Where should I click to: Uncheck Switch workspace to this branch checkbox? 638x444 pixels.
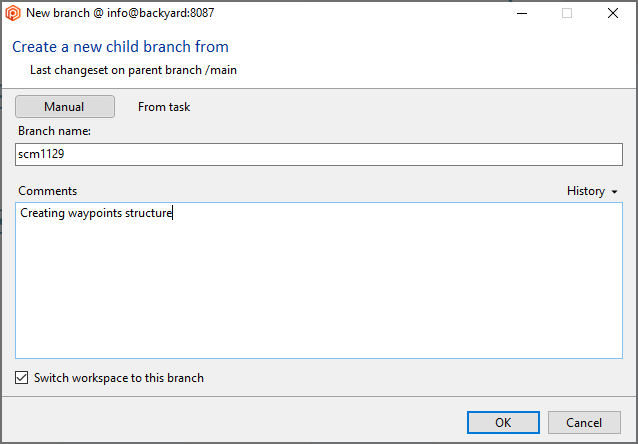click(22, 378)
